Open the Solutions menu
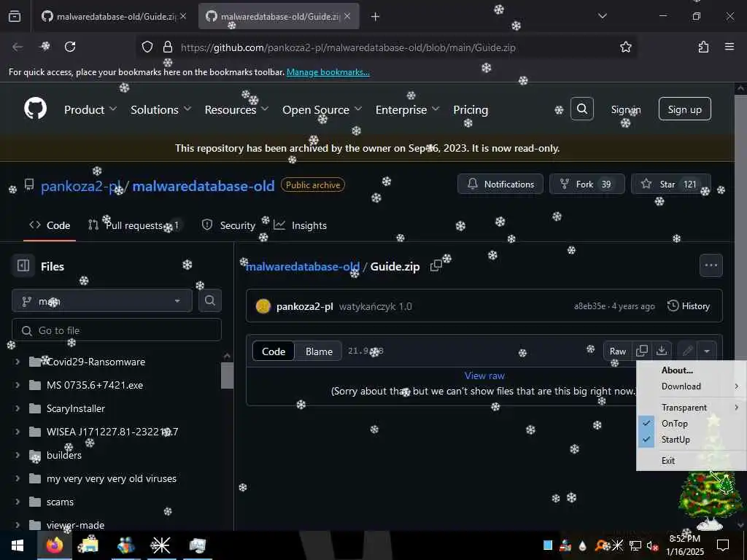This screenshot has width=747, height=560. pos(161,109)
